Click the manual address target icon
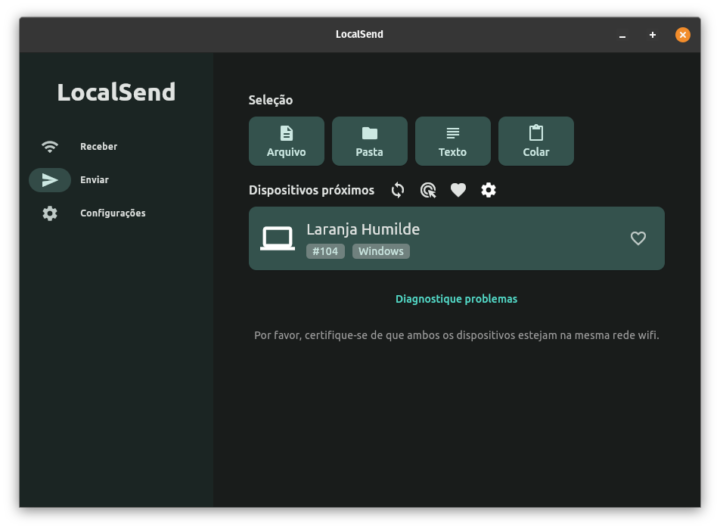The image size is (720, 529). [x=428, y=190]
